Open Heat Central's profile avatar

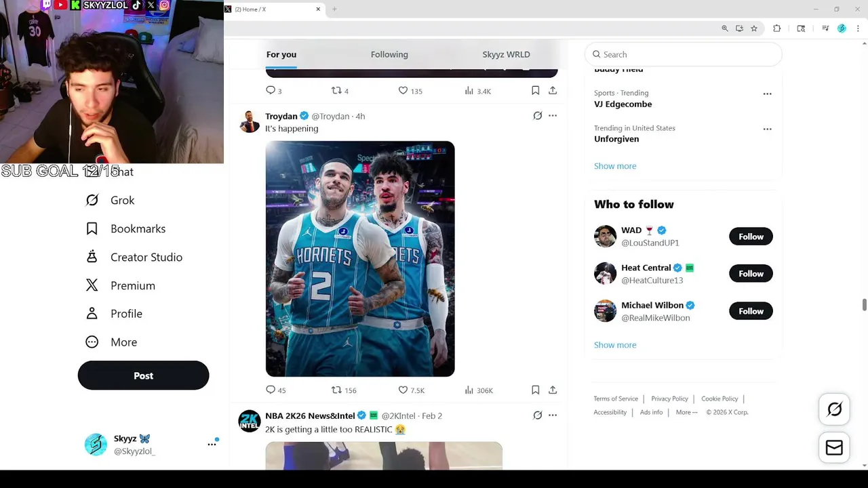tap(605, 273)
